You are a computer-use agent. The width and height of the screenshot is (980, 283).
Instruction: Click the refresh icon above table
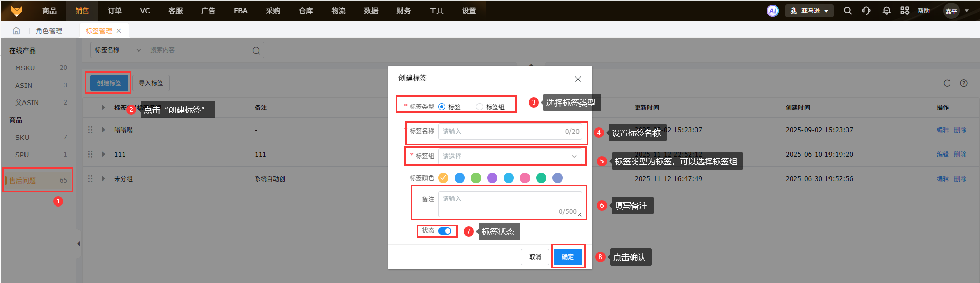tap(947, 83)
